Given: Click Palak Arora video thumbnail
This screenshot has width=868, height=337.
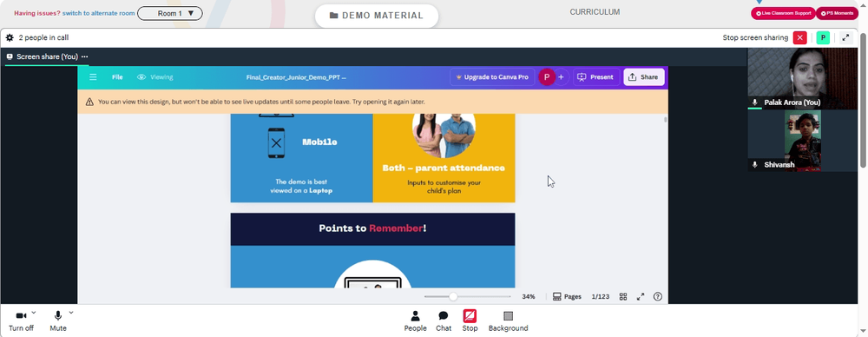Looking at the screenshot, I should (x=802, y=78).
